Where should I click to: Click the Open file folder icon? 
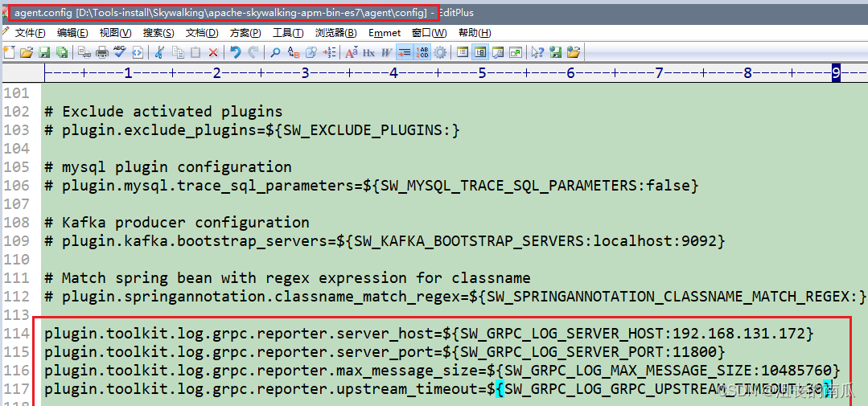click(x=27, y=52)
